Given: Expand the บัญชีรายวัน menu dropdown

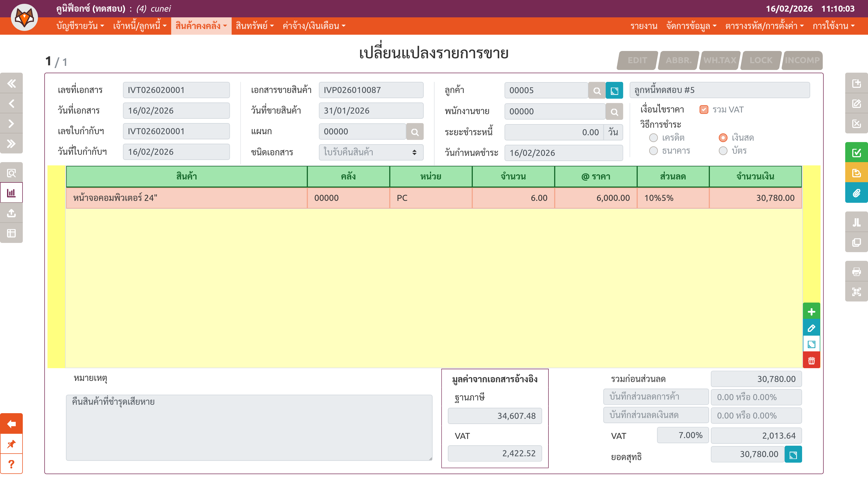Looking at the screenshot, I should [80, 26].
